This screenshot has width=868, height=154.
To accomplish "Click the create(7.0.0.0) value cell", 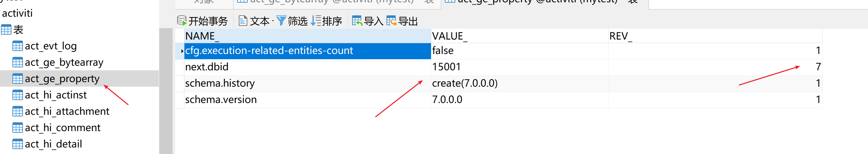I will coord(519,83).
